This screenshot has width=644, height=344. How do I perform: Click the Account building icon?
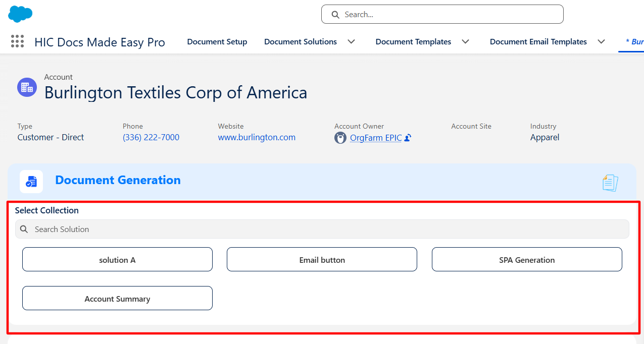(27, 87)
